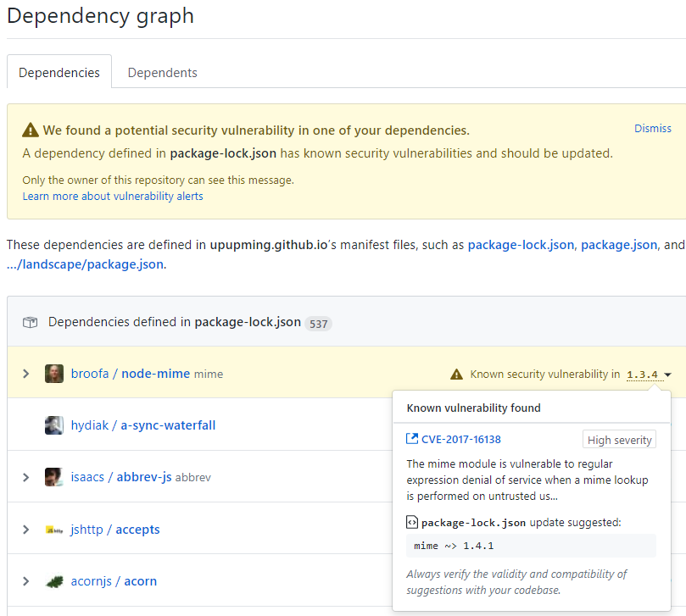Click the warning triangle in the vulnerability banner

[x=31, y=130]
